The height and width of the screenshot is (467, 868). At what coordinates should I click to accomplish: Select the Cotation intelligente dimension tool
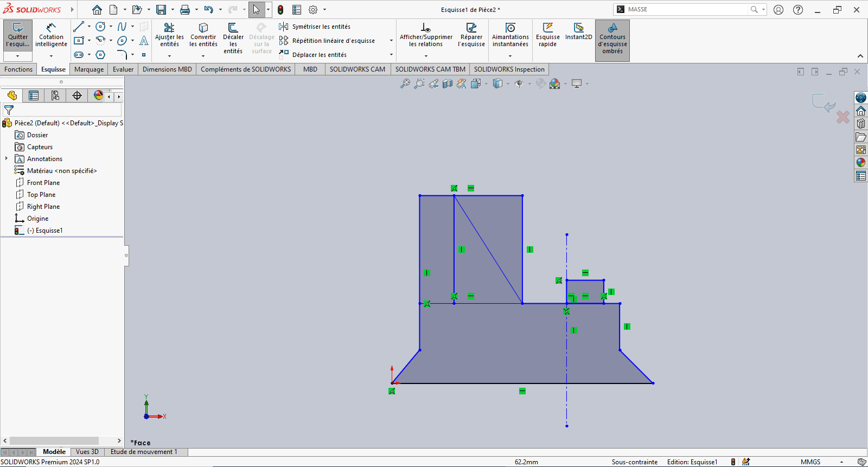coord(51,36)
